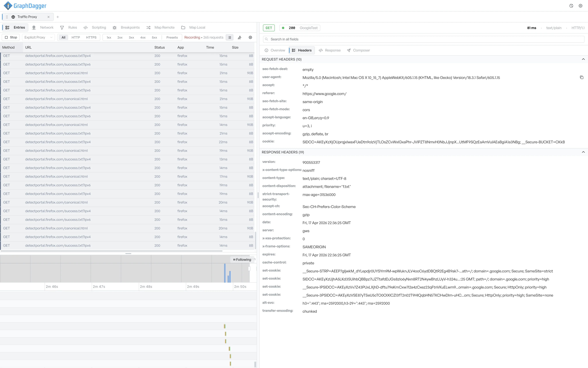
Task: Select the All protocol filter
Action: coord(63,38)
